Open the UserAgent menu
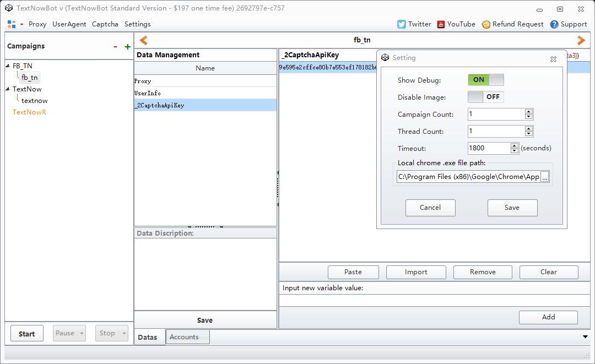The width and height of the screenshot is (595, 364). pos(69,24)
